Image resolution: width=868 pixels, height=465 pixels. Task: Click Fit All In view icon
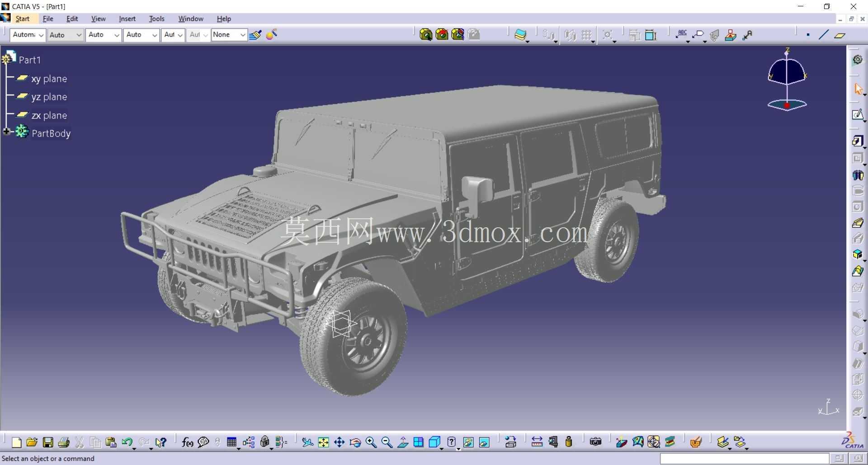pyautogui.click(x=323, y=442)
